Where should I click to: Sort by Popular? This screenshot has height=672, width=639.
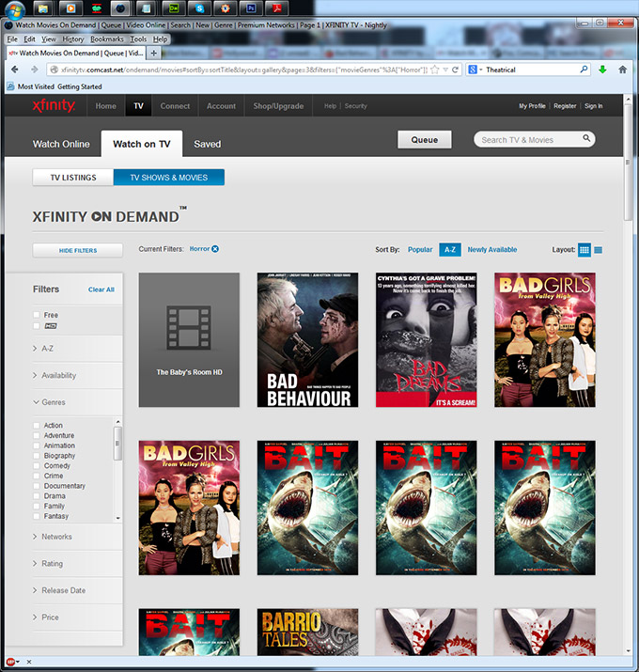click(420, 249)
